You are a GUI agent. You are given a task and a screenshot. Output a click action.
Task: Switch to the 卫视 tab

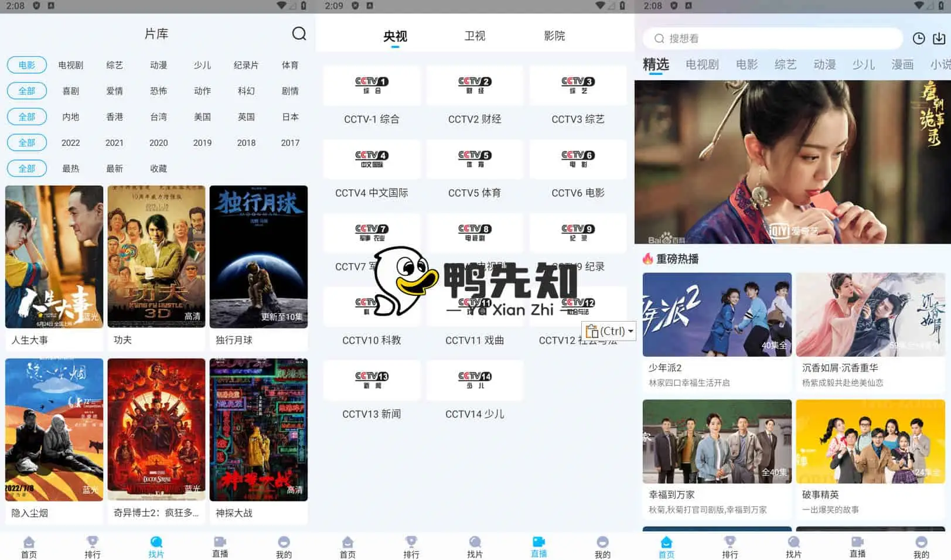(x=475, y=36)
